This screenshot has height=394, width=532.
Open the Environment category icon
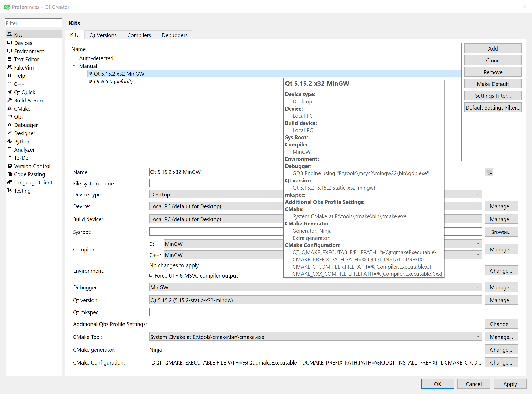tap(10, 51)
